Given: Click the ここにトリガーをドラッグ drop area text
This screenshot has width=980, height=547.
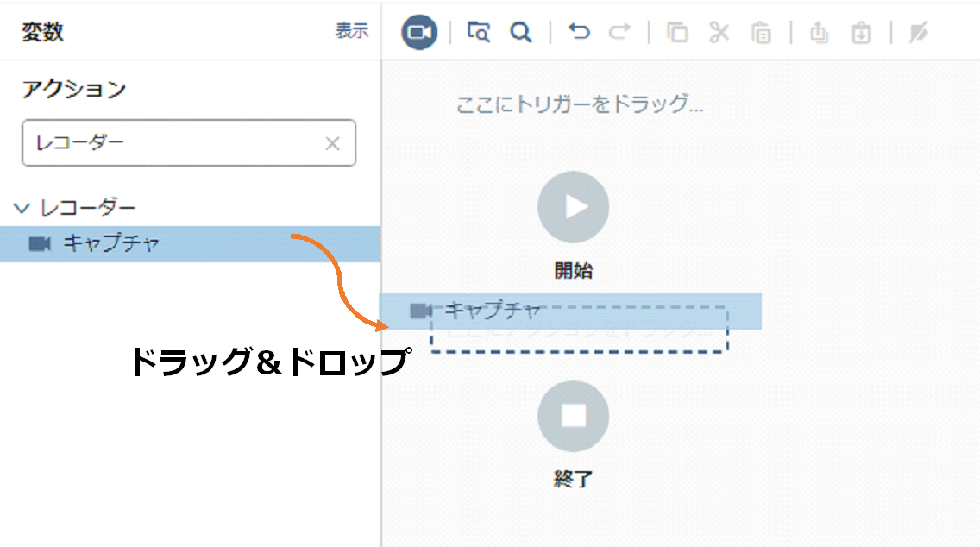Looking at the screenshot, I should coord(580,104).
